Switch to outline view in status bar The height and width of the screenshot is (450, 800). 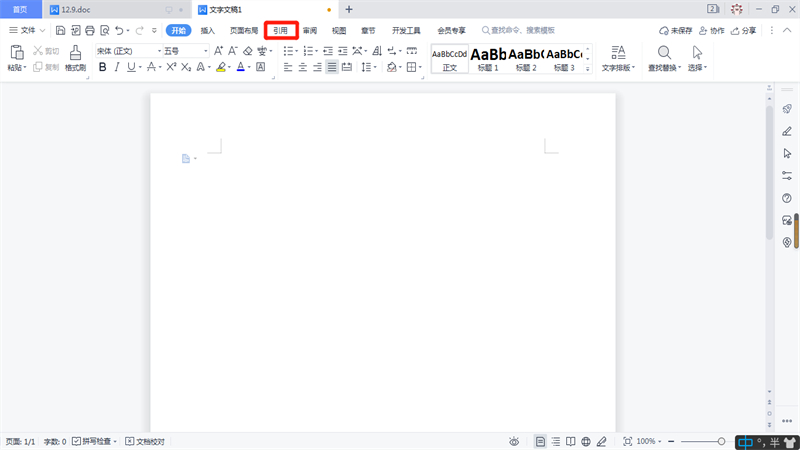click(x=556, y=441)
